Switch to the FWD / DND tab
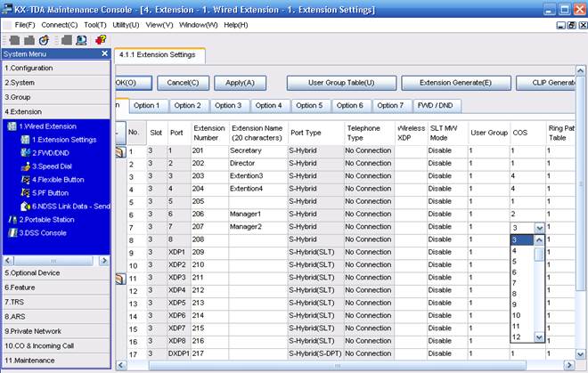588x373 pixels. pyautogui.click(x=435, y=106)
